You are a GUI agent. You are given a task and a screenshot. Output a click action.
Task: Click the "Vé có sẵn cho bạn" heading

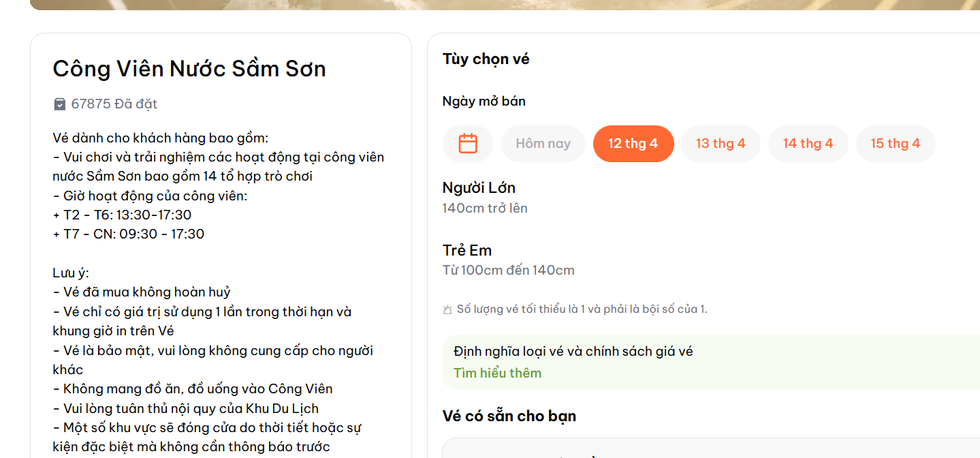tap(510, 415)
